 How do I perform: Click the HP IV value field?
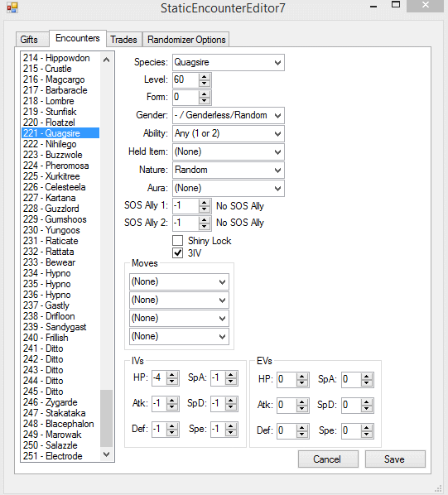(x=160, y=378)
